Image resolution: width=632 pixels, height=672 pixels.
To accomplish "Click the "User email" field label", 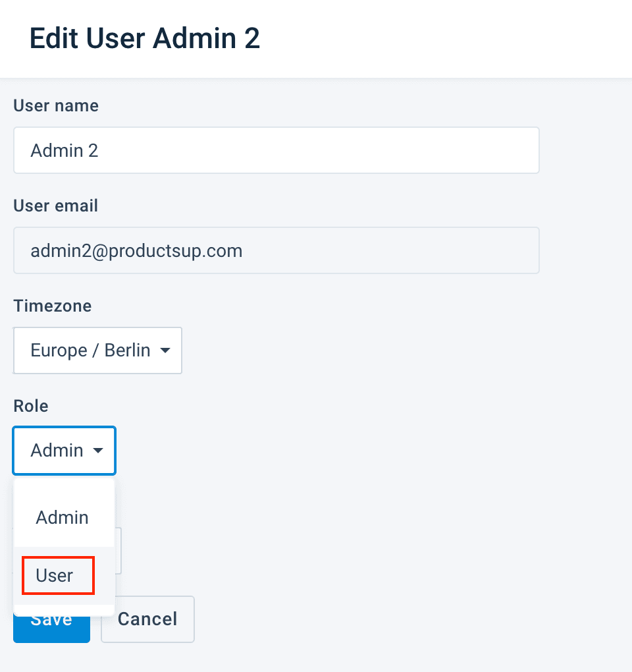I will coord(56,206).
